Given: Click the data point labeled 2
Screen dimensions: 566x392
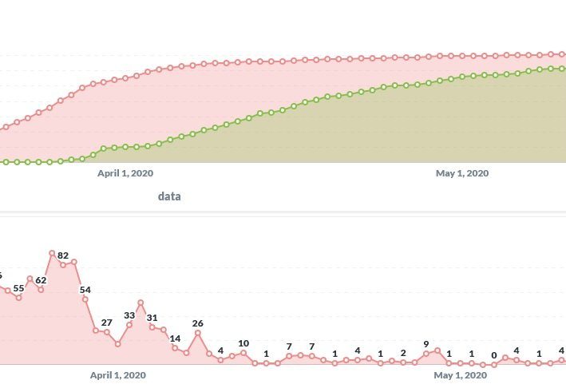Looking at the screenshot, I should [403, 362].
